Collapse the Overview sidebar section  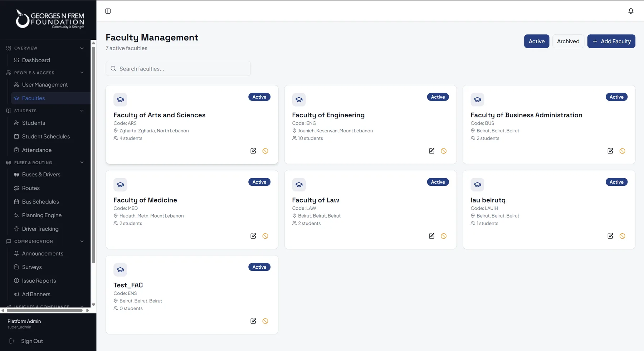click(45, 48)
